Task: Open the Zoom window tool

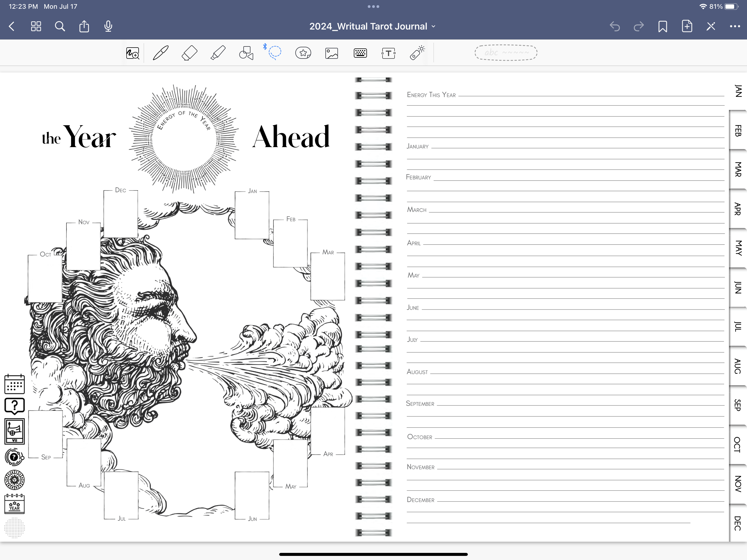Action: pyautogui.click(x=133, y=53)
